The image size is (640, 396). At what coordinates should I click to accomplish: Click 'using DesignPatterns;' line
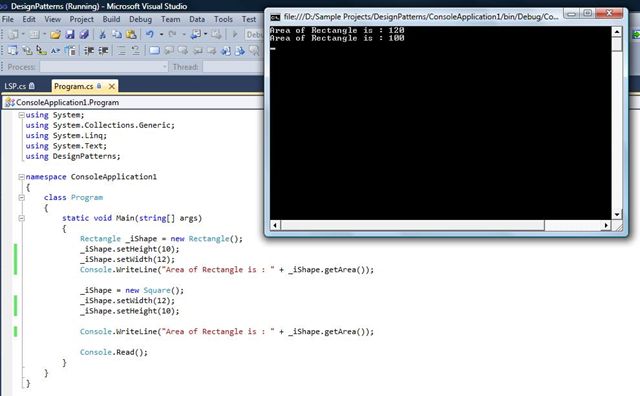[73, 156]
